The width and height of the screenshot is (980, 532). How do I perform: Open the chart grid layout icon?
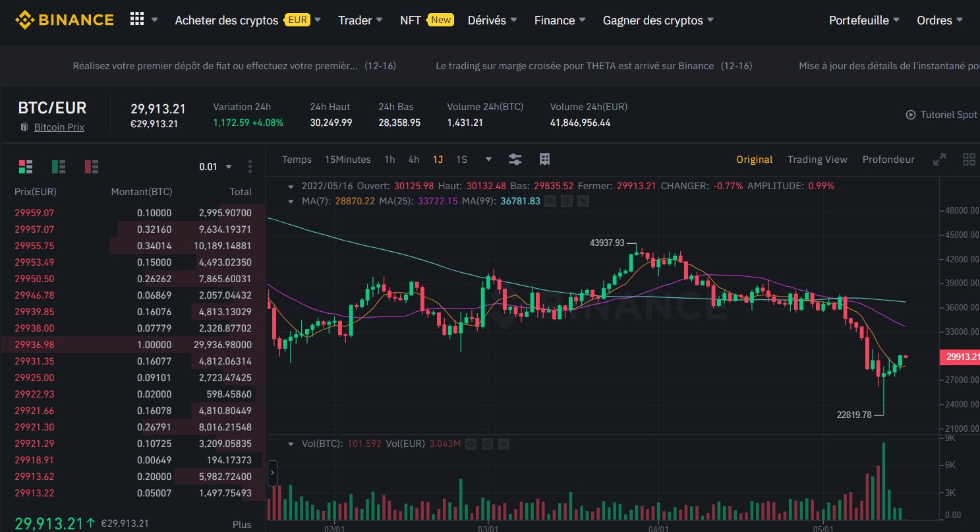click(x=969, y=160)
